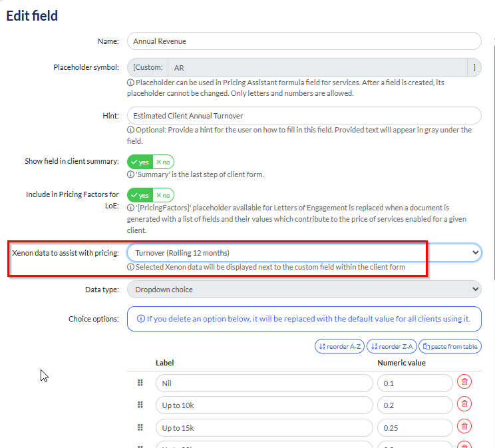Image resolution: width=495 pixels, height=448 pixels.
Task: Open Xenon data to assist with pricing dropdown
Action: pos(303,253)
